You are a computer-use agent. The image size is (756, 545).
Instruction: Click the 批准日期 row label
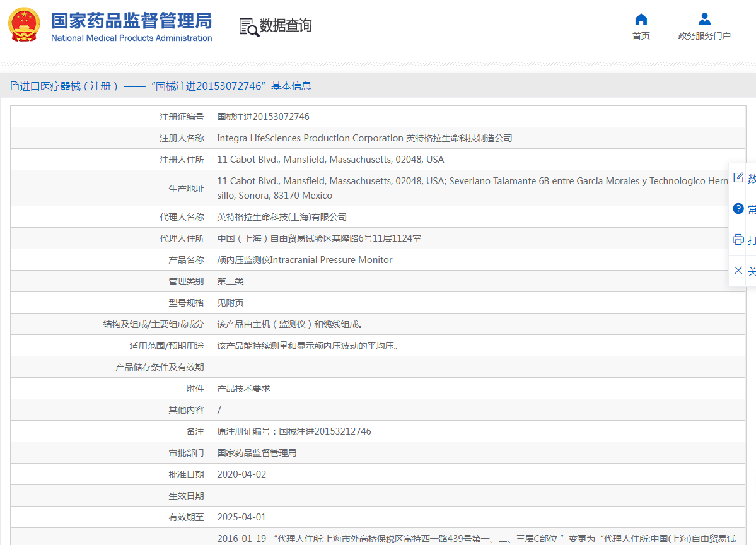[x=186, y=474]
